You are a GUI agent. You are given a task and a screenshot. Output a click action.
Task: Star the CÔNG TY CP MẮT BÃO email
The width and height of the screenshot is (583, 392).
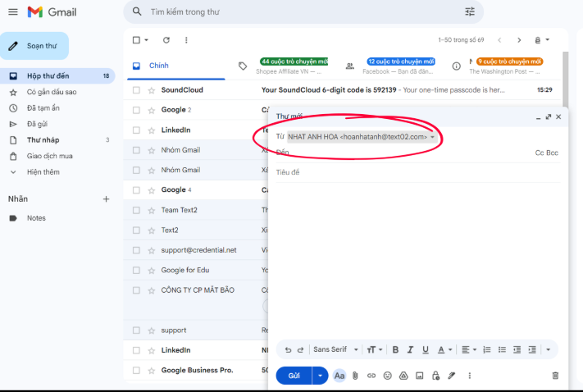[152, 290]
